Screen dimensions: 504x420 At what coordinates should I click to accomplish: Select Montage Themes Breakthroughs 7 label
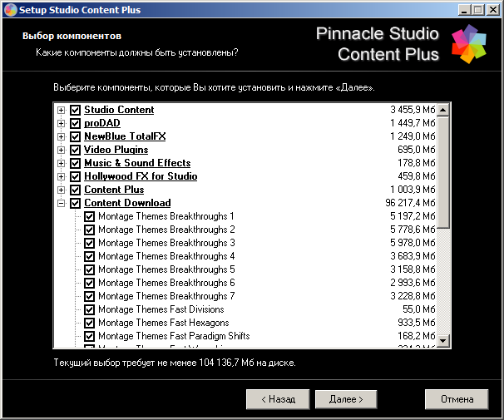(x=166, y=296)
